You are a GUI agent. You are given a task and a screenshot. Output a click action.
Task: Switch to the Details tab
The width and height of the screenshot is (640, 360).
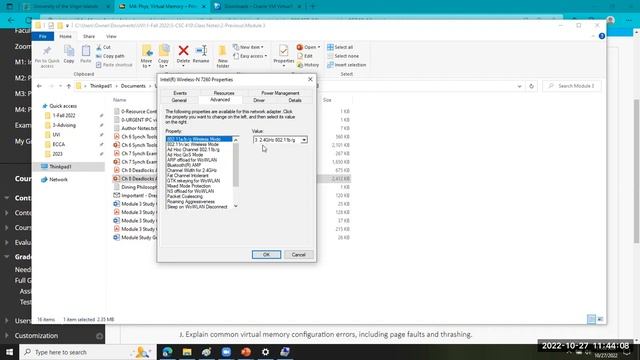click(x=295, y=100)
